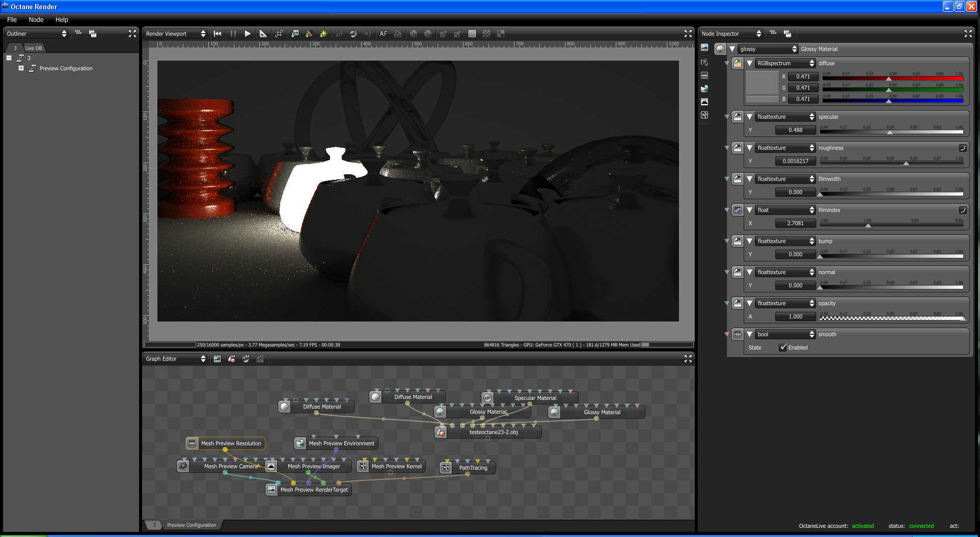980x537 pixels.
Task: Open the Render Viewport panel type dropdown
Action: pos(175,34)
